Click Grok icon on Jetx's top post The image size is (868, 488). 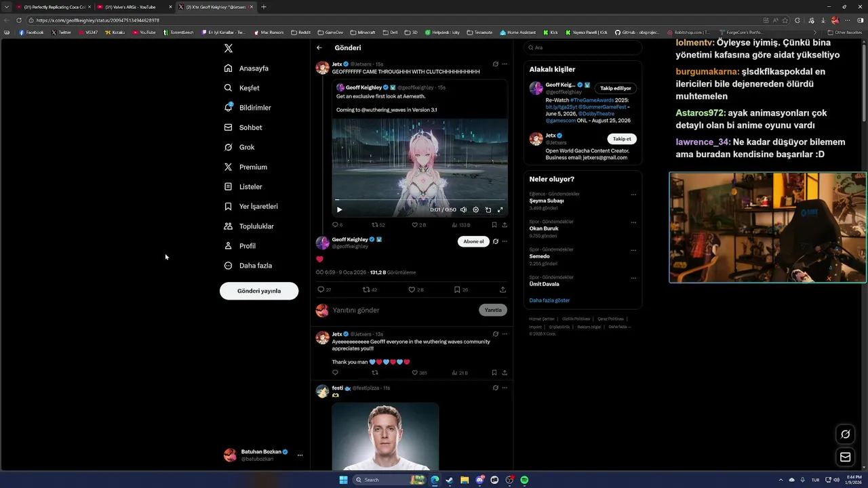496,64
